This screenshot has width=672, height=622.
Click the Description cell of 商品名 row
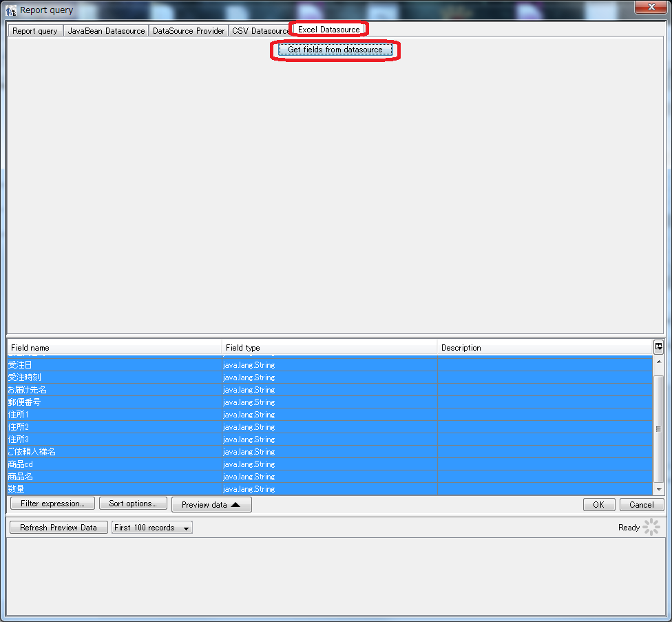pos(545,477)
